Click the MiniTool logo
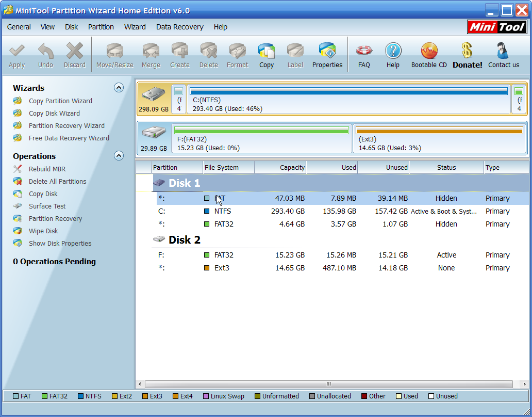This screenshot has height=417, width=532. tap(497, 27)
